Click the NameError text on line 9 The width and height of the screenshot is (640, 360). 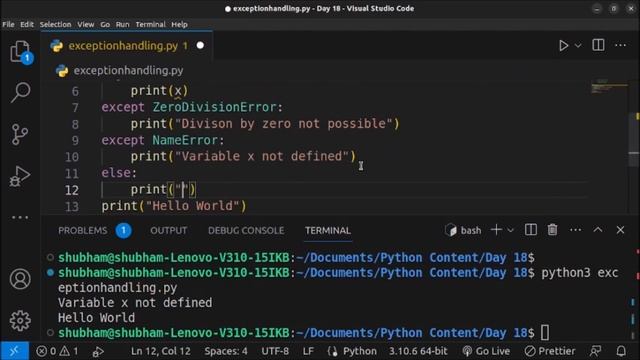click(x=185, y=140)
